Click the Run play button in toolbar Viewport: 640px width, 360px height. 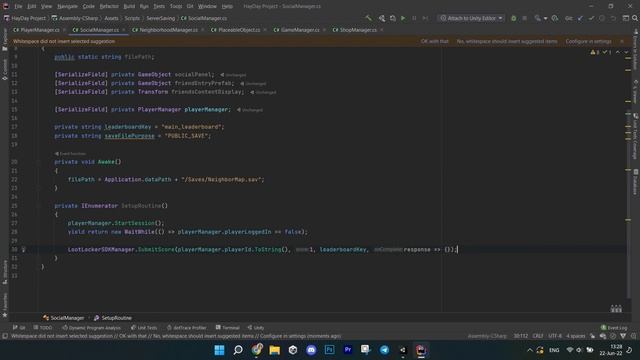[403, 18]
